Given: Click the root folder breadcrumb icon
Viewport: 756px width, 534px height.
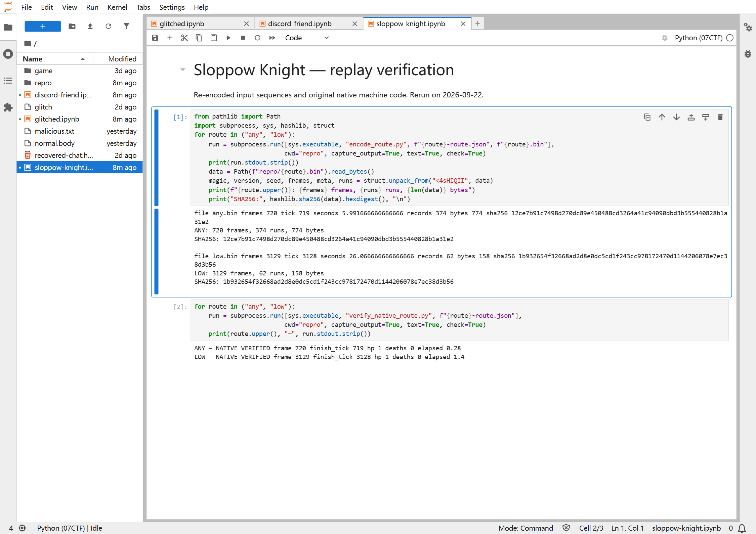Looking at the screenshot, I should coord(28,43).
